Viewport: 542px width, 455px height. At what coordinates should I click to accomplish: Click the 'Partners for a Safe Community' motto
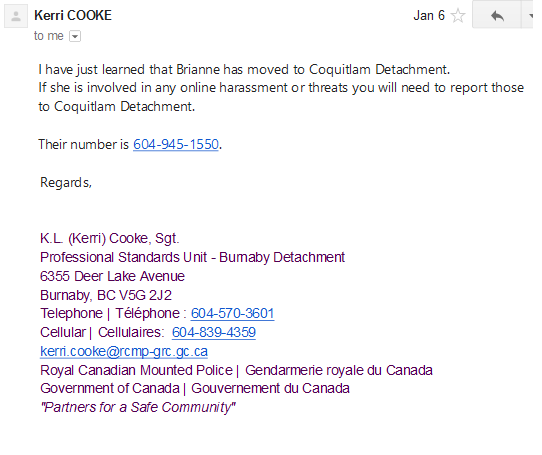(138, 407)
